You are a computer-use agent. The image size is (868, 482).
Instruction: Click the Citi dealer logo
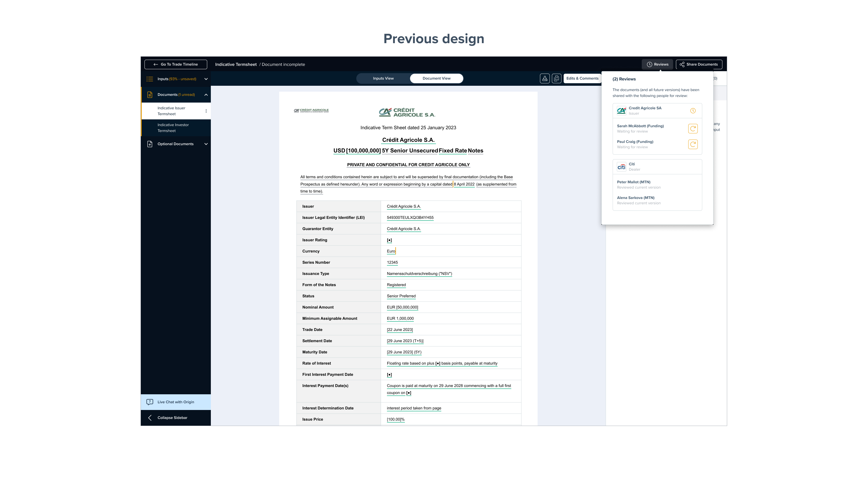tap(621, 167)
